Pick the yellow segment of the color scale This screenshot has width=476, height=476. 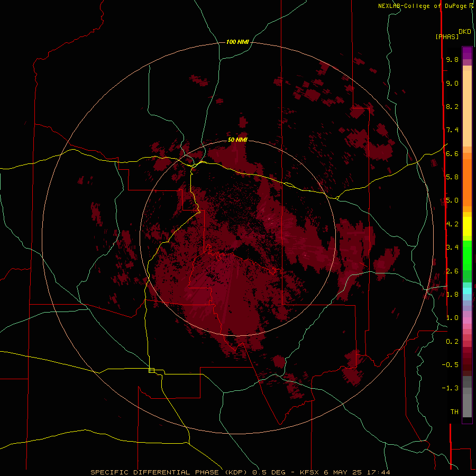467,226
